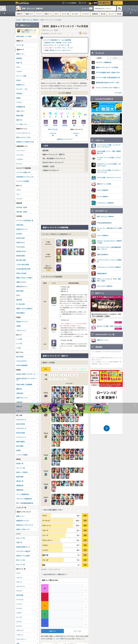The width and height of the screenshot is (138, 644).
Task: Select the 雷 element icon
Action: point(62,114)
